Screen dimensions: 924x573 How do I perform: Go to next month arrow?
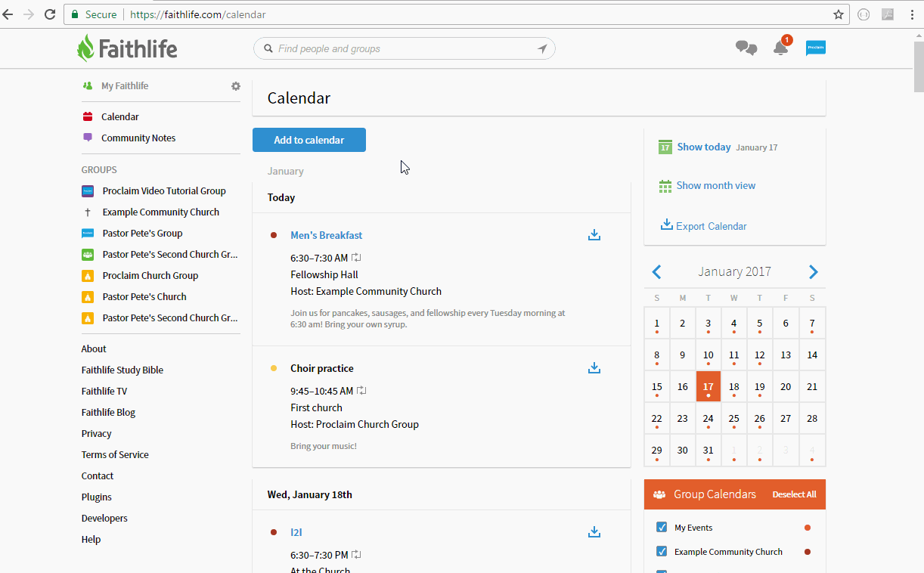814,272
